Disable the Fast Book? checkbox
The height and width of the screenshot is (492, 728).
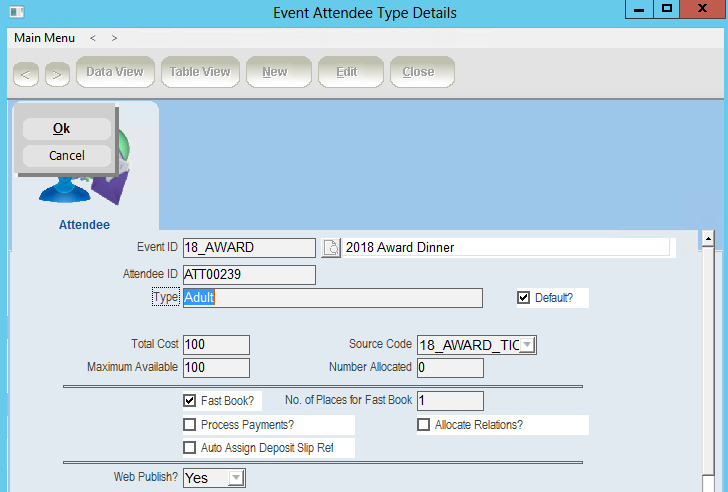pos(189,401)
